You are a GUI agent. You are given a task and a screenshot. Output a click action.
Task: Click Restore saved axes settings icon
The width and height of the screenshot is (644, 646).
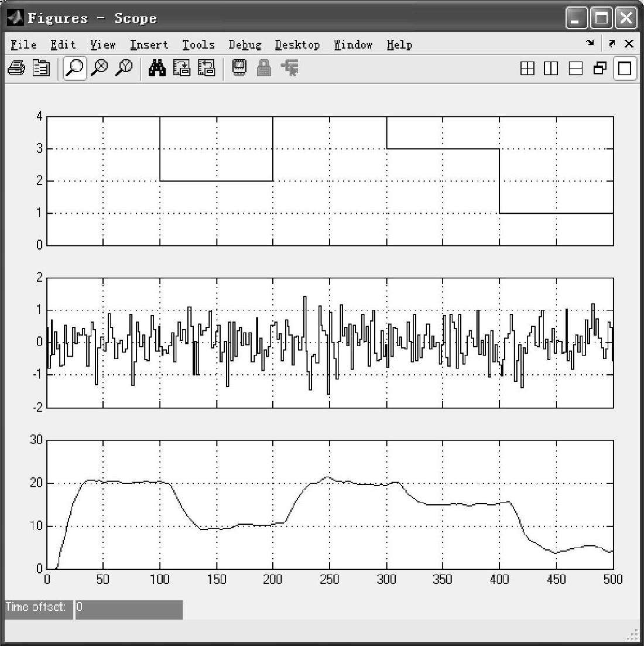tap(206, 69)
